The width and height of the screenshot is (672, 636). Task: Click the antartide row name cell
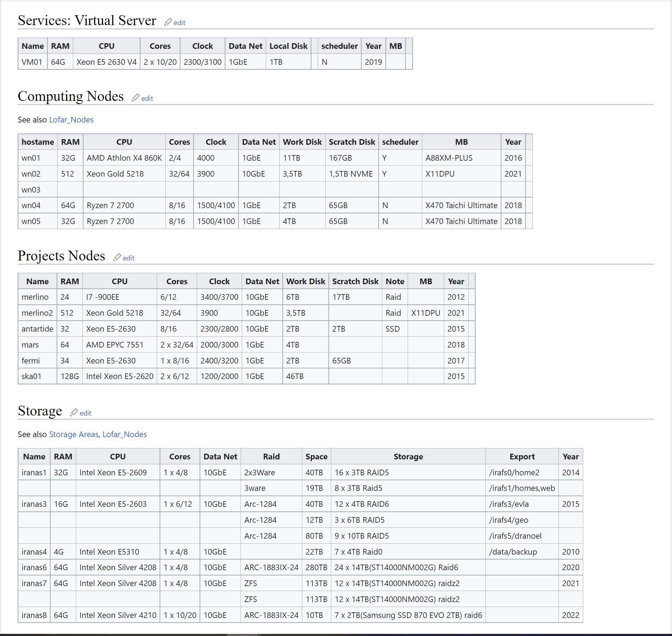[x=38, y=329]
